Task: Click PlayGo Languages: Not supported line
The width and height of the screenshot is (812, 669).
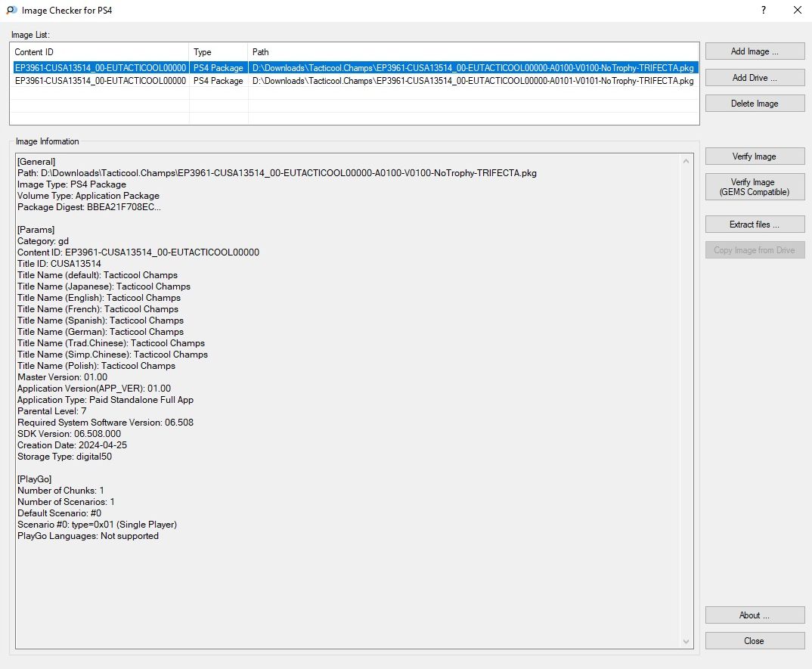Action: [x=88, y=536]
